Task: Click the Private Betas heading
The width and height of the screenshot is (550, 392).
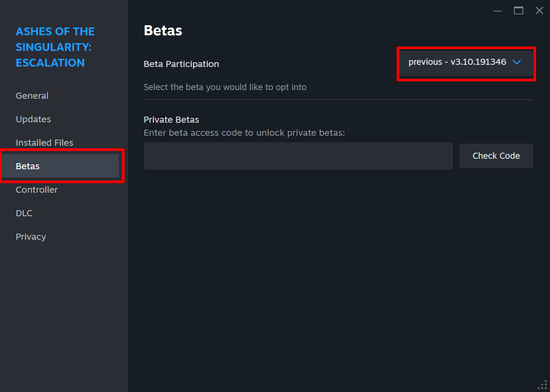Action: (171, 120)
